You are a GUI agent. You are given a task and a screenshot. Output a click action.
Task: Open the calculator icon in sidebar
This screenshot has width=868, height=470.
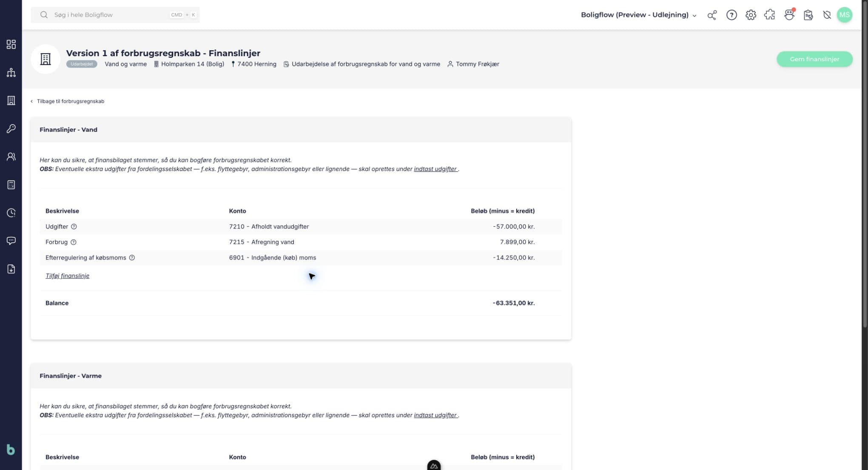(x=11, y=185)
